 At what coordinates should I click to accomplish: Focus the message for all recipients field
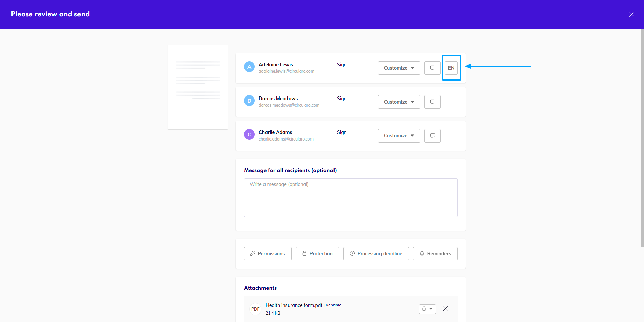click(350, 198)
